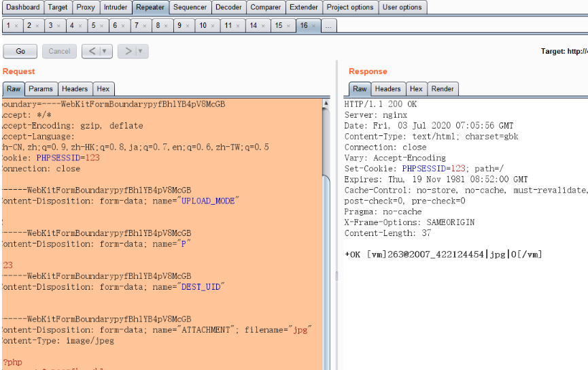The image size is (588, 370).
Task: Close Repeater tab 5
Action: (x=101, y=26)
